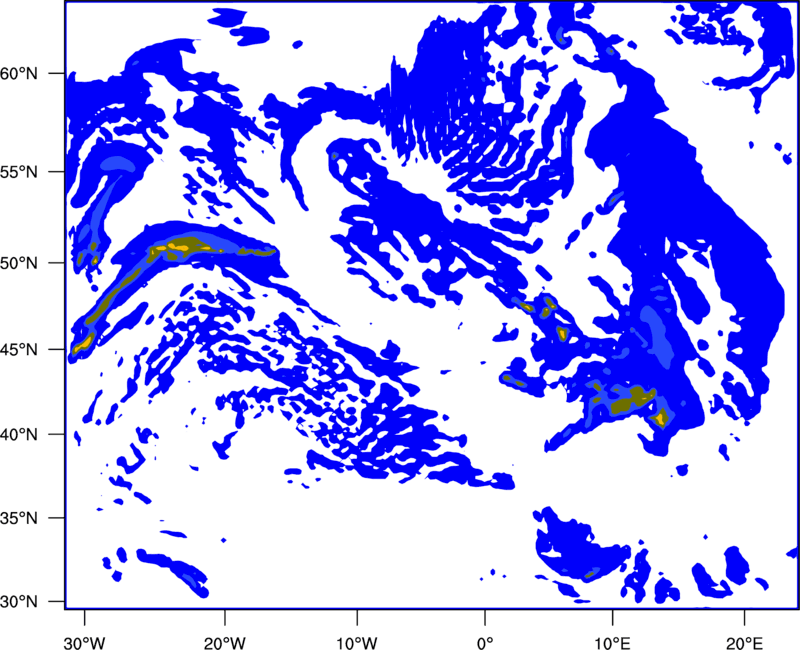
Task: Click the 40°N latitude label
Action: tap(19, 435)
